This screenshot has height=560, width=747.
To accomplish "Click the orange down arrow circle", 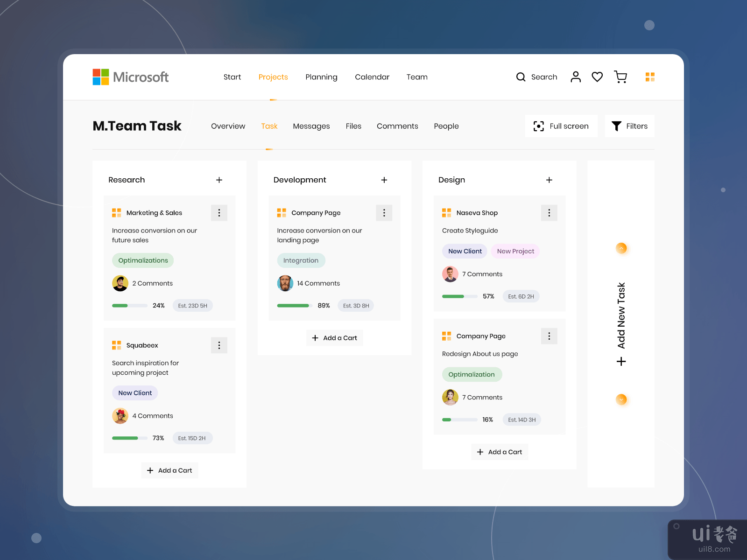I will pos(621,399).
